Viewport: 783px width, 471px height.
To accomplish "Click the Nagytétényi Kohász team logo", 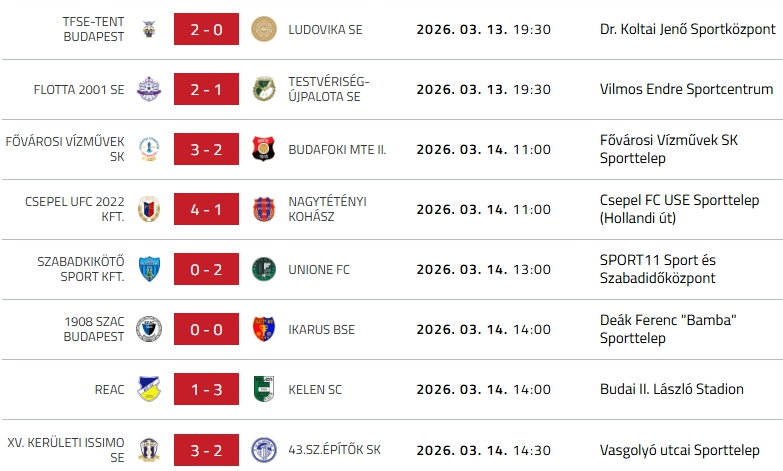I will (264, 209).
